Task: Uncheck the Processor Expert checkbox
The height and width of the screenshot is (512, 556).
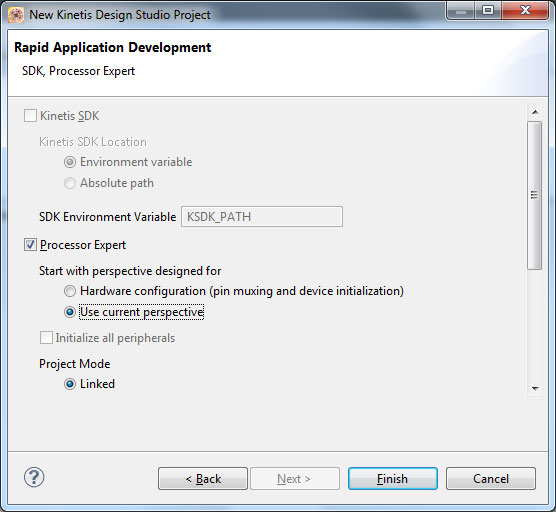Action: 30,245
